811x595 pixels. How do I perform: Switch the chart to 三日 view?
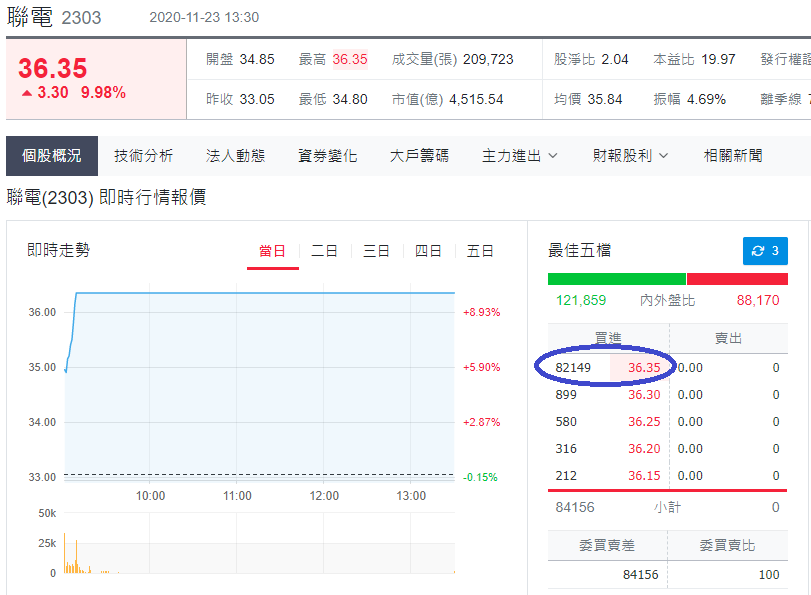point(376,251)
